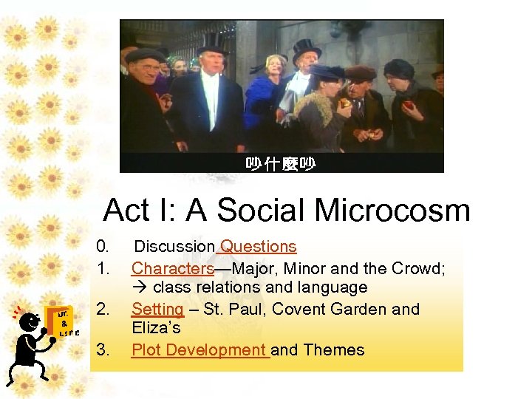Click the Setting link

[157, 309]
